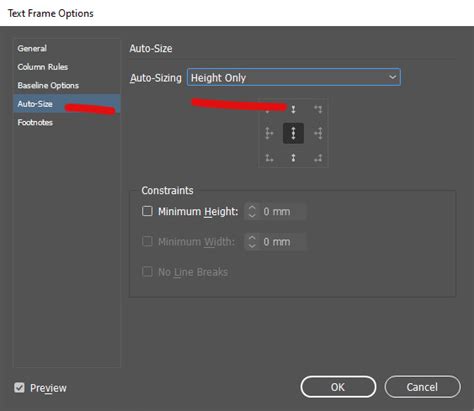The image size is (474, 411).
Task: Select the bottom-left anchor reference point
Action: [x=269, y=158]
